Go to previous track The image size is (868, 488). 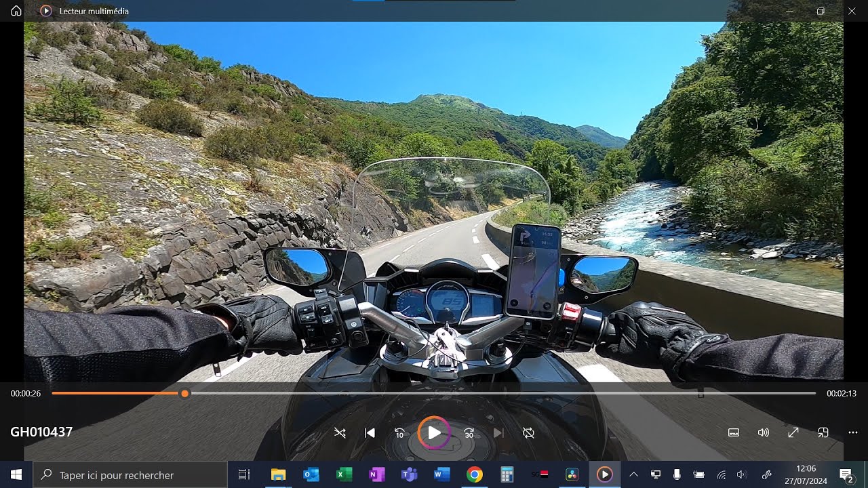point(370,432)
